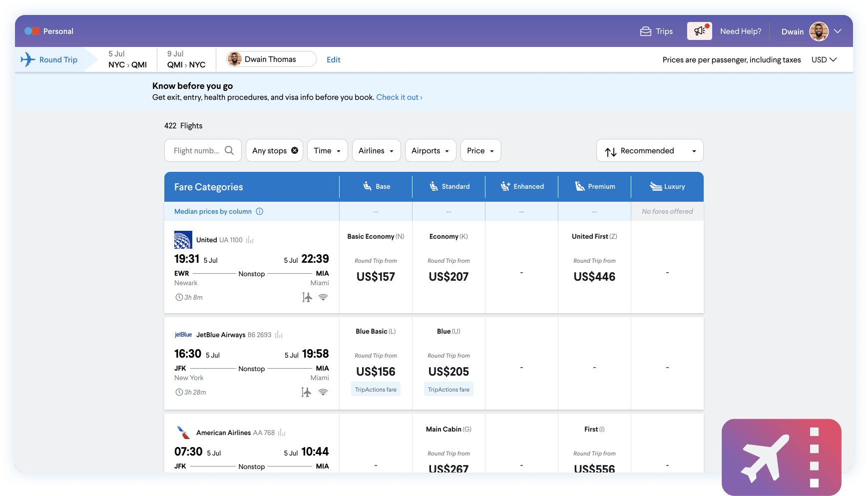This screenshot has height=496, width=868.
Task: Click the Dwain Thomas traveler chip
Action: click(x=271, y=59)
